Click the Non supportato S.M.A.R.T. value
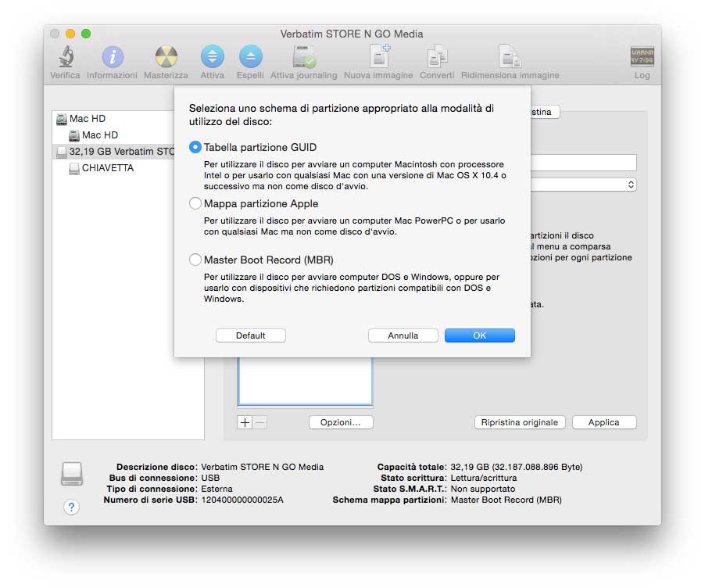 pos(483,489)
